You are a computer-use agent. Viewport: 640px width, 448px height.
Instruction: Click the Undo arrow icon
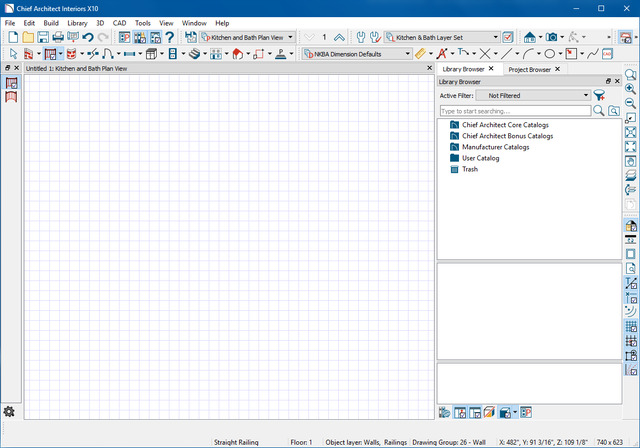(88, 37)
